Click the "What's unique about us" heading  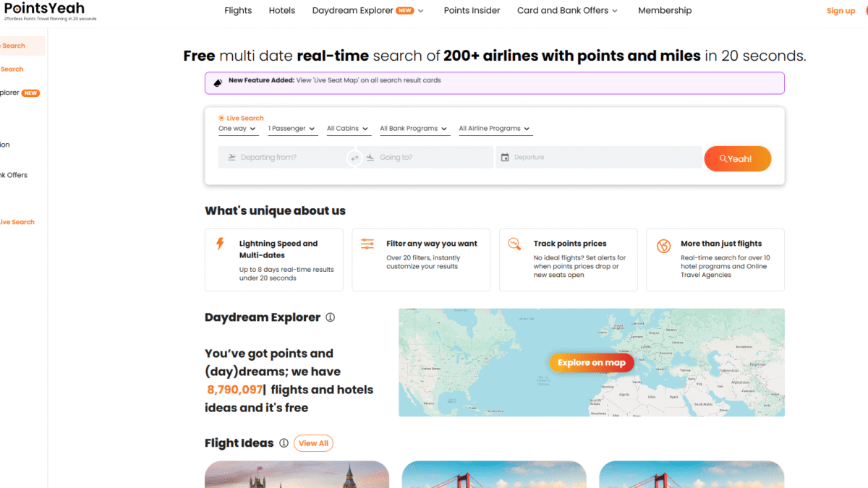click(276, 211)
